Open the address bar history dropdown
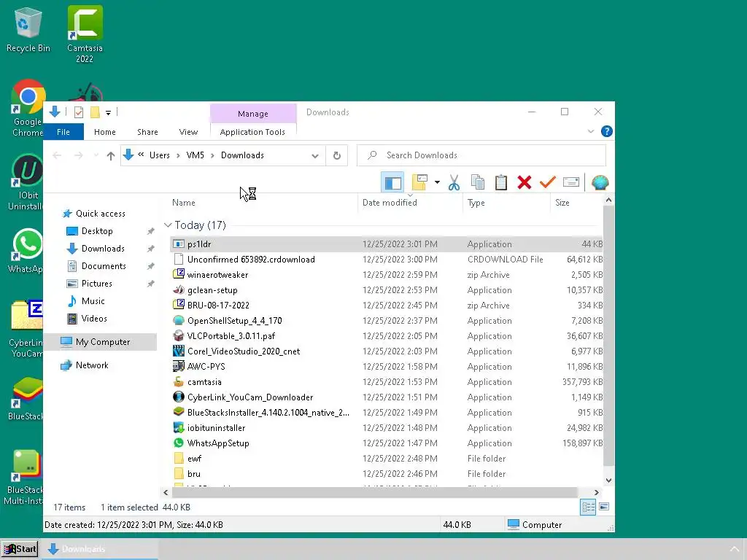The height and width of the screenshot is (560, 747). [315, 156]
